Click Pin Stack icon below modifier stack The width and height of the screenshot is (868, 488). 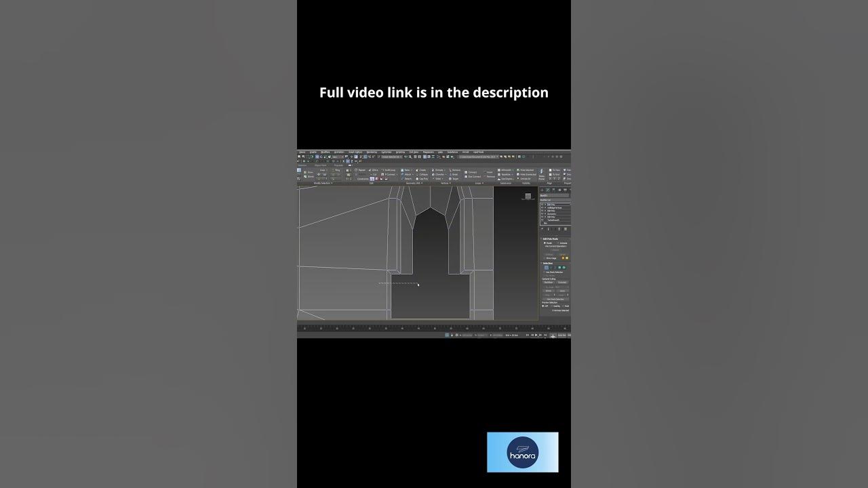[542, 229]
